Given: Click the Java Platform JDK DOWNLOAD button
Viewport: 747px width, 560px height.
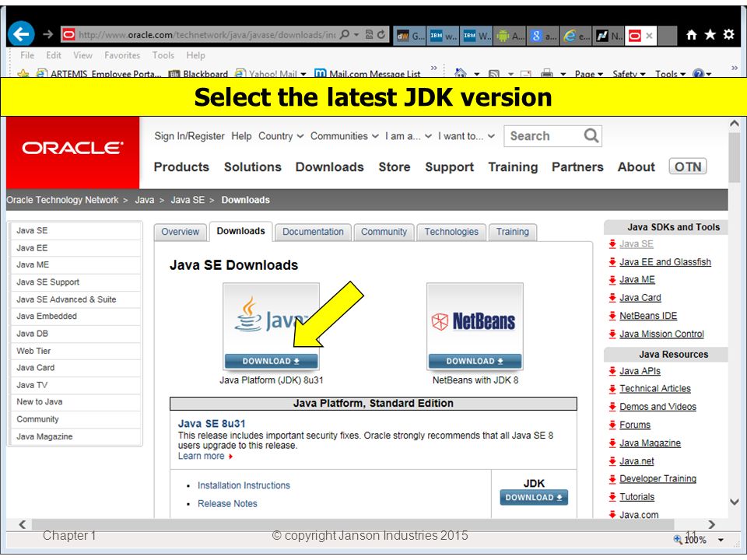Looking at the screenshot, I should pyautogui.click(x=271, y=361).
